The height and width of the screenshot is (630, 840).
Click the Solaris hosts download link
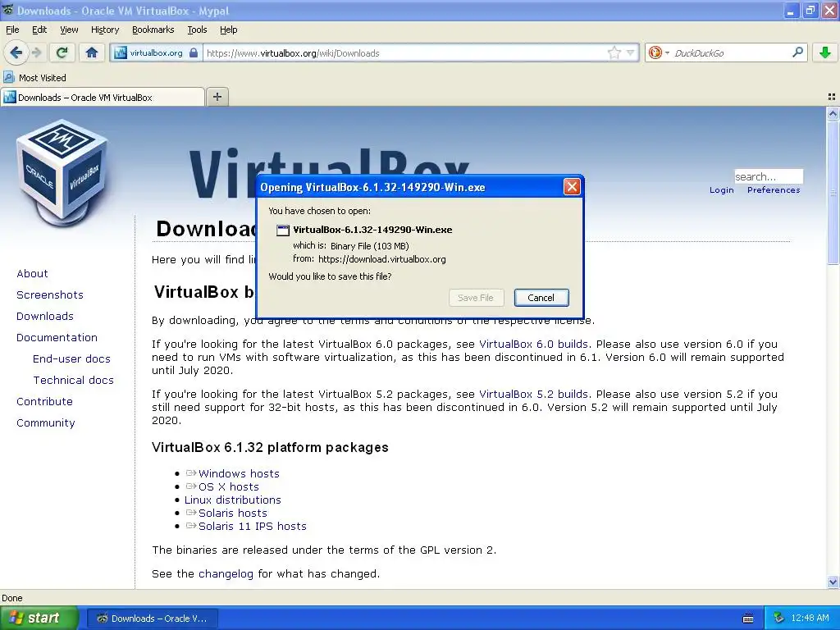tap(232, 514)
